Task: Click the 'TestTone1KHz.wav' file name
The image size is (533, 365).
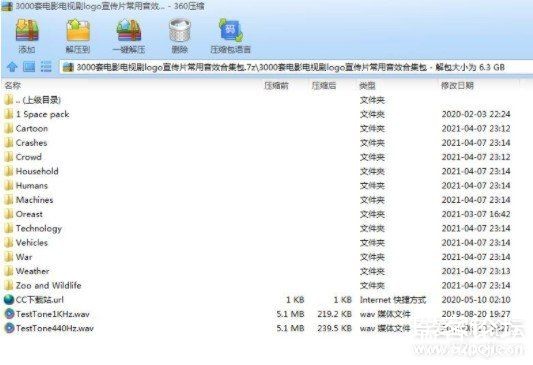Action: pyautogui.click(x=53, y=314)
